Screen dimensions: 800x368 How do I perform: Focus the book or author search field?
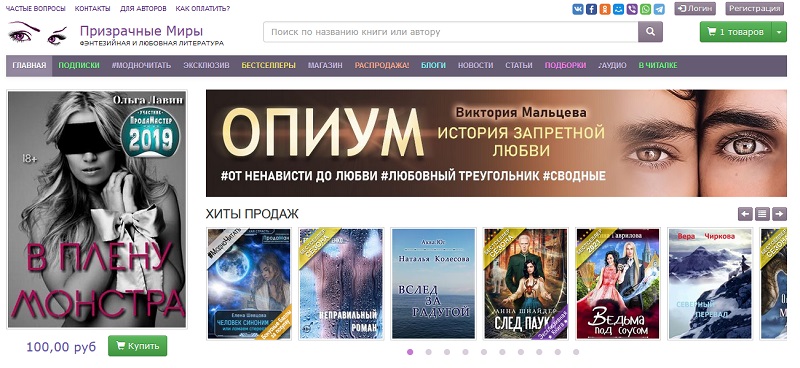[451, 32]
